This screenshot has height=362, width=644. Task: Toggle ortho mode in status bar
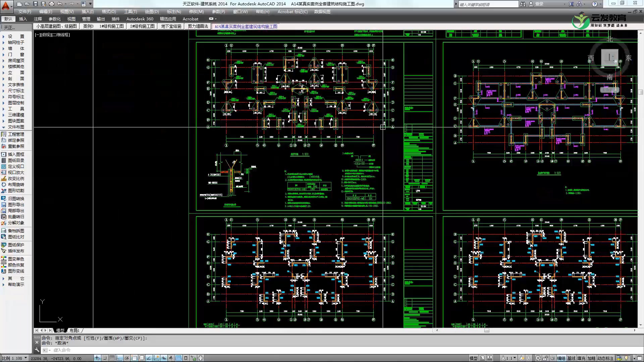pos(119,358)
